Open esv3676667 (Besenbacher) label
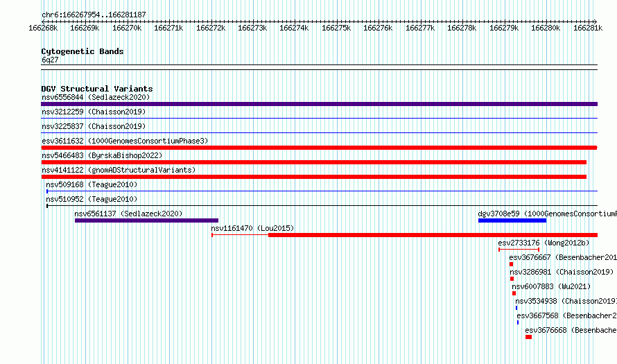Image resolution: width=617 pixels, height=364 pixels. coord(563,257)
